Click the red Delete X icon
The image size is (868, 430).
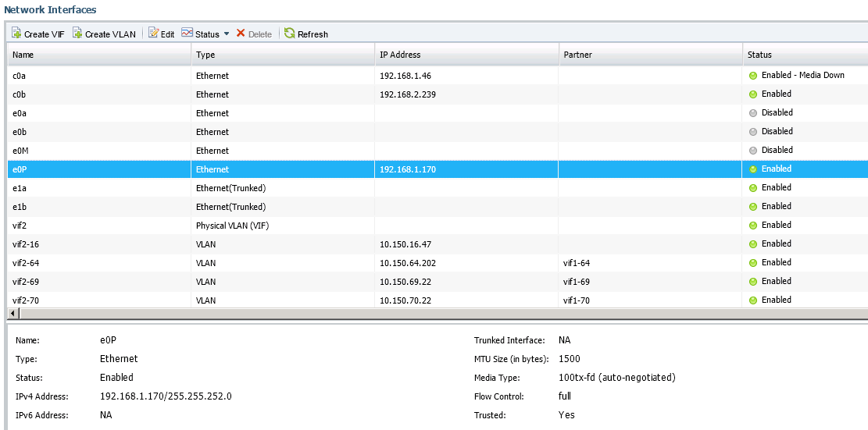[241, 34]
